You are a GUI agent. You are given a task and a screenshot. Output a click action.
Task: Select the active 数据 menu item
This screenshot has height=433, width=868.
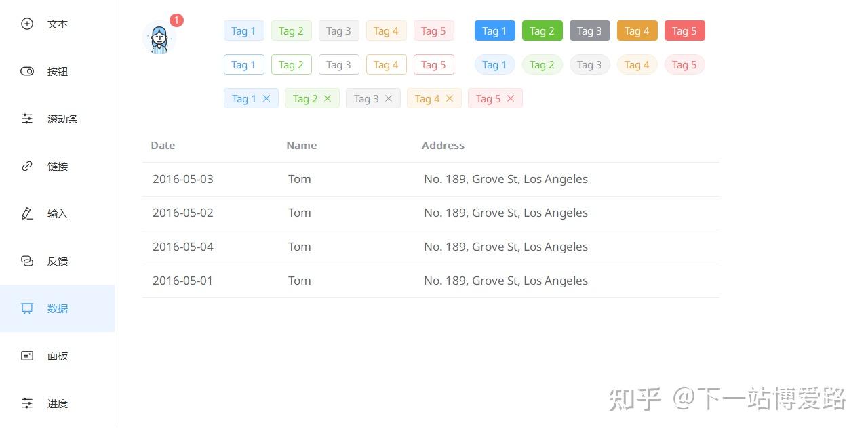58,308
